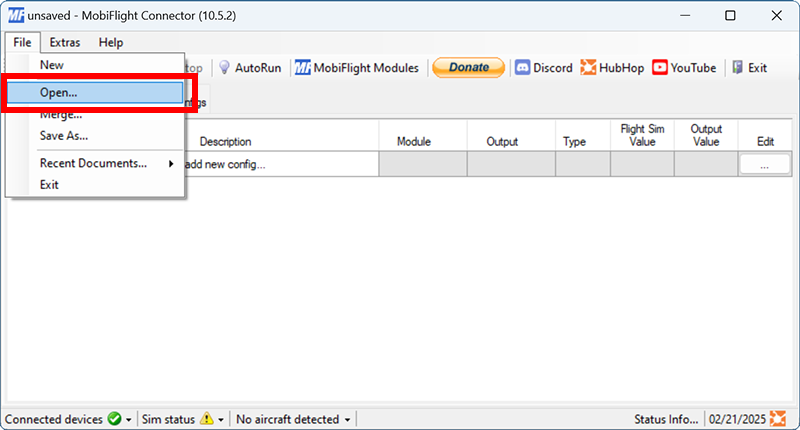The height and width of the screenshot is (430, 800).
Task: Click the Exit toolbar button
Action: click(x=749, y=67)
